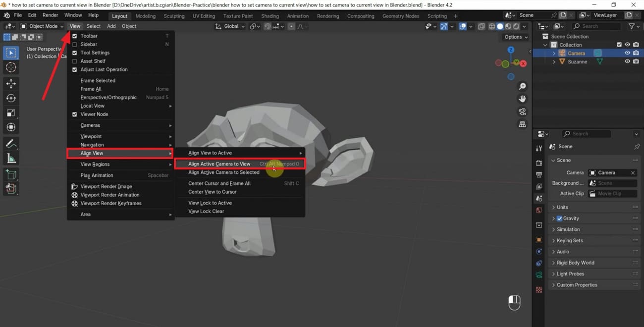Open the Tool properties tab

click(539, 148)
